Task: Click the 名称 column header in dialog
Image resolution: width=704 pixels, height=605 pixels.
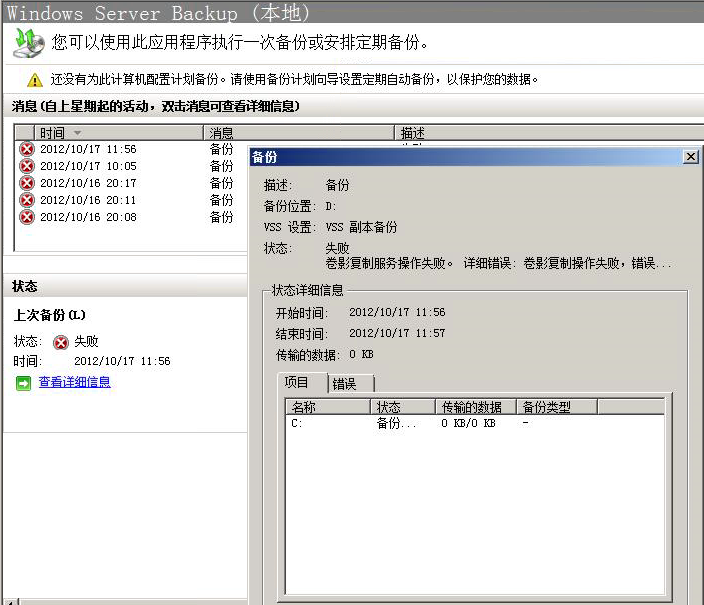Action: tap(328, 407)
